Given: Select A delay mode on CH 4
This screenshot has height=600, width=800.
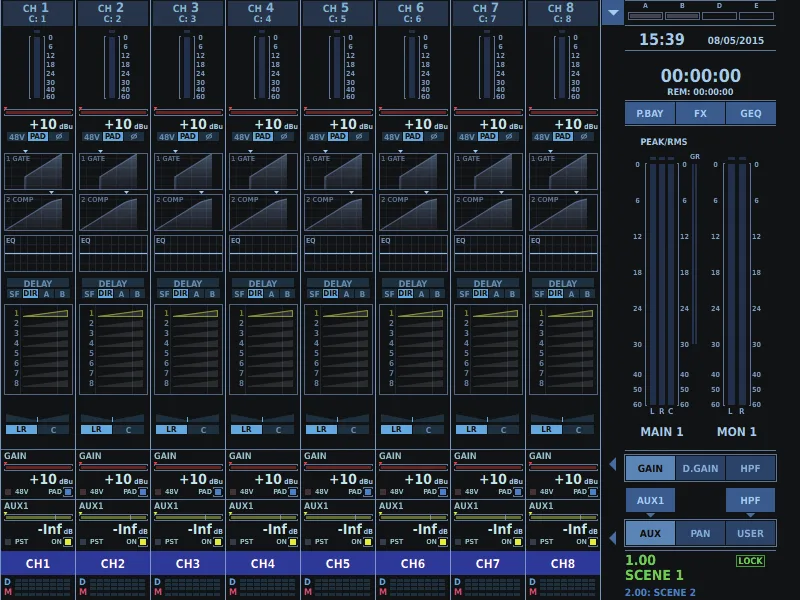Looking at the screenshot, I should tap(271, 294).
